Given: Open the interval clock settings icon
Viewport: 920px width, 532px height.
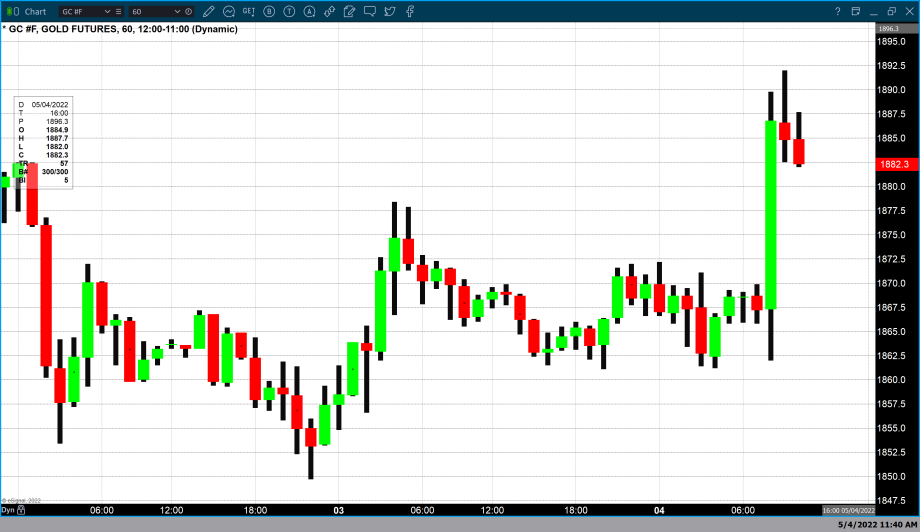Looking at the screenshot, I should (190, 11).
